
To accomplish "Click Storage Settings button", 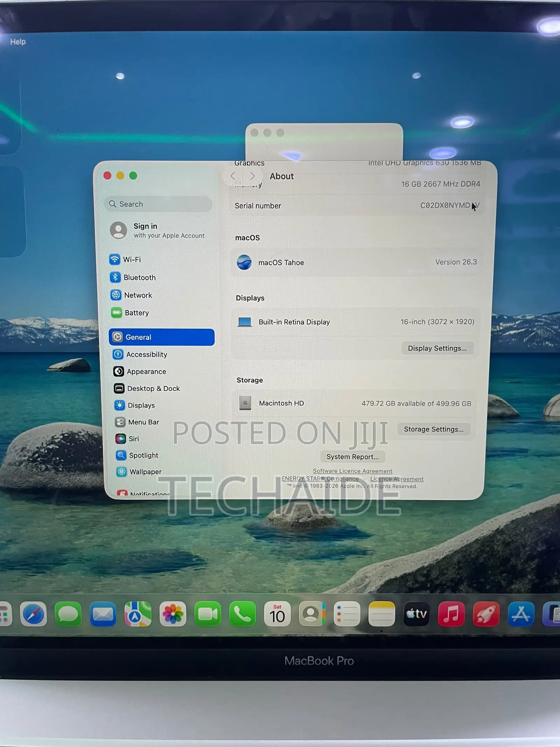I will 434,429.
